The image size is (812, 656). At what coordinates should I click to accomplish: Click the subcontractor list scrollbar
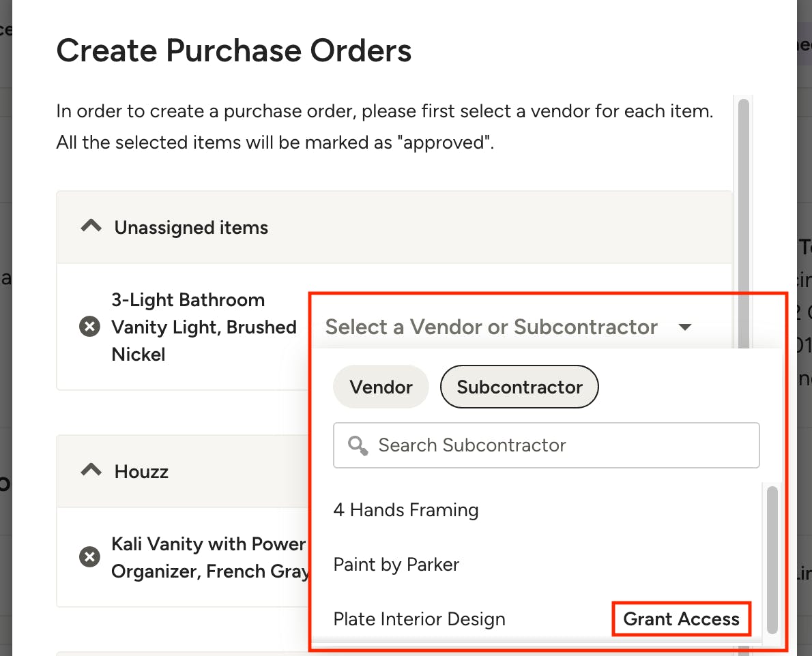772,559
